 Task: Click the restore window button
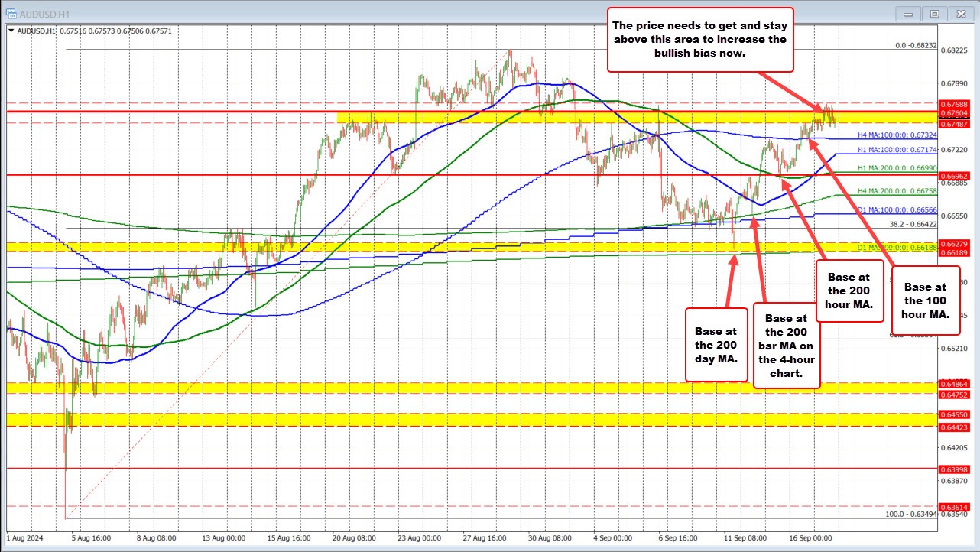click(934, 13)
